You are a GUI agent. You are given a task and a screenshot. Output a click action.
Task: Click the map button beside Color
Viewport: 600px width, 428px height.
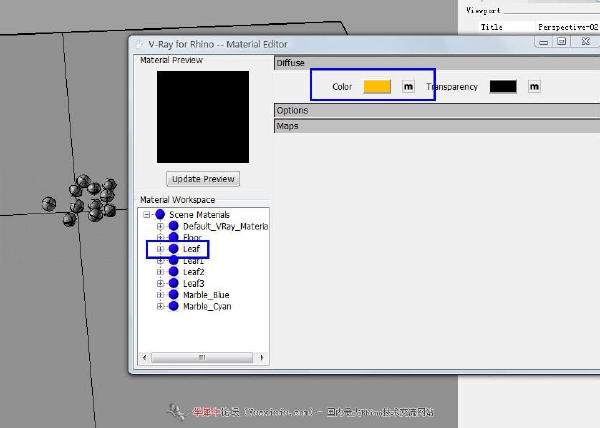[x=408, y=87]
